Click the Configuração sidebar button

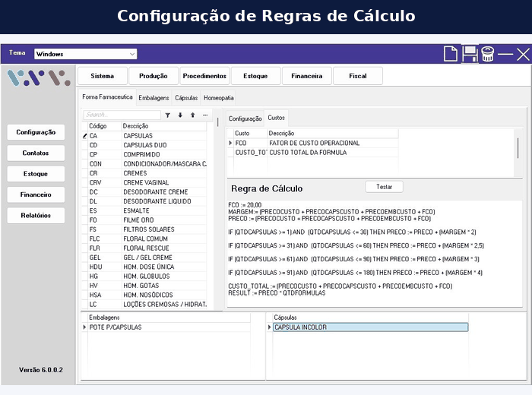(36, 132)
